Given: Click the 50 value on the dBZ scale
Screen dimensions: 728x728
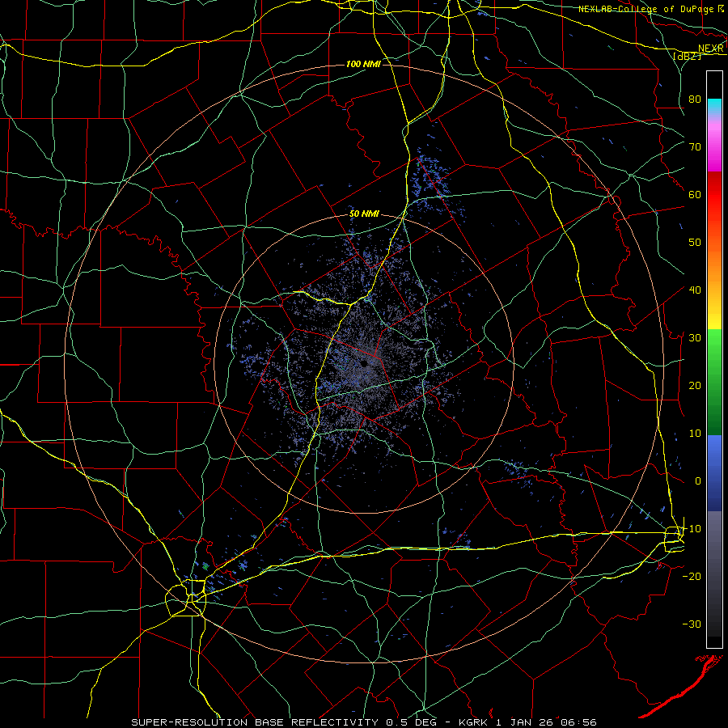Looking at the screenshot, I should [x=695, y=243].
